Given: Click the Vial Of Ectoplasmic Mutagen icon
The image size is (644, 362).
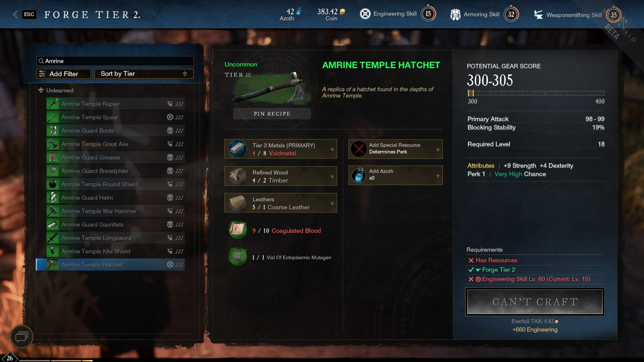Looking at the screenshot, I should 238,257.
